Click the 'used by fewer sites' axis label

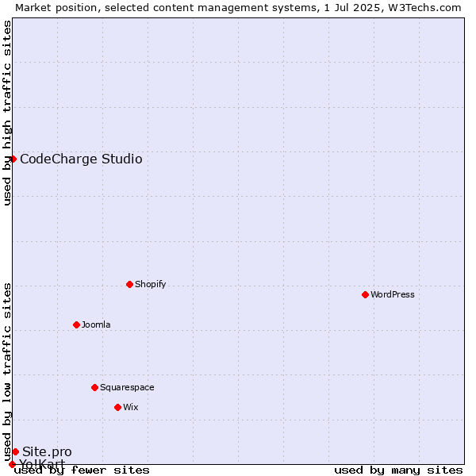click(x=82, y=470)
